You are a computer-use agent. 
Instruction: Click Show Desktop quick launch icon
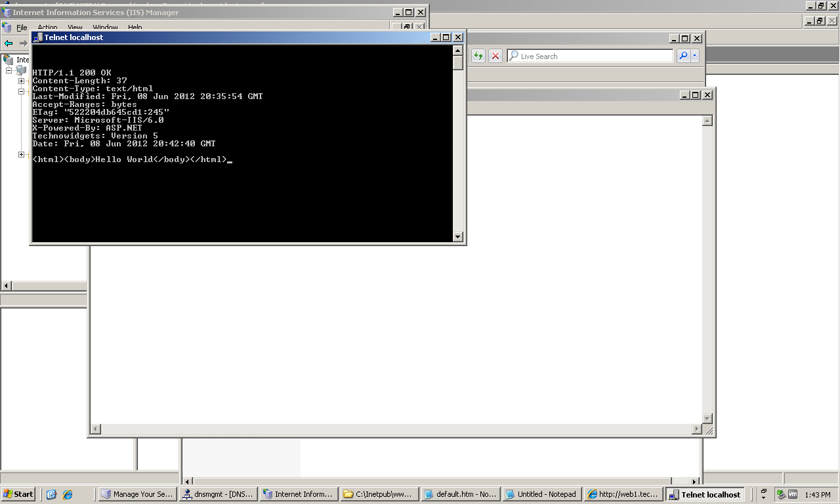pos(52,494)
